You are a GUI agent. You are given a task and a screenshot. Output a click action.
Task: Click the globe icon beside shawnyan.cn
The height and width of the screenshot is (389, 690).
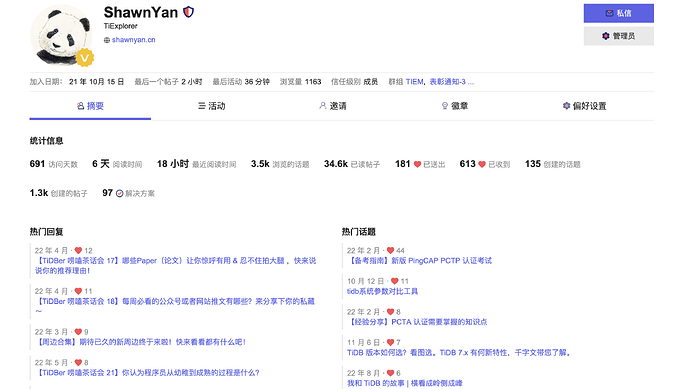click(x=106, y=40)
